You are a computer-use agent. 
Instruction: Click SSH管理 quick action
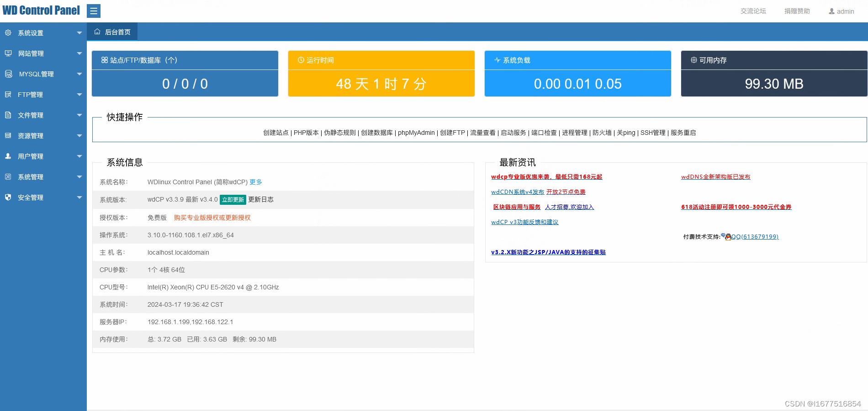653,133
